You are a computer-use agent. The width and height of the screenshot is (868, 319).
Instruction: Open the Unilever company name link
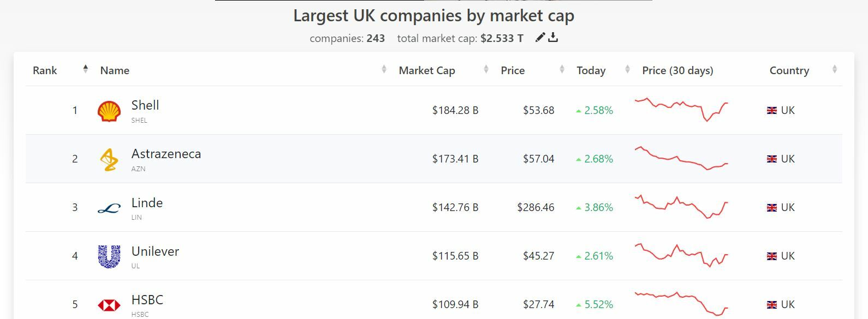tap(155, 251)
